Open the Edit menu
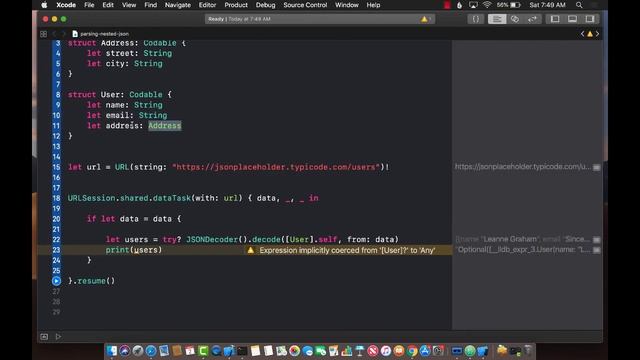The width and height of the screenshot is (640, 360). click(x=108, y=5)
